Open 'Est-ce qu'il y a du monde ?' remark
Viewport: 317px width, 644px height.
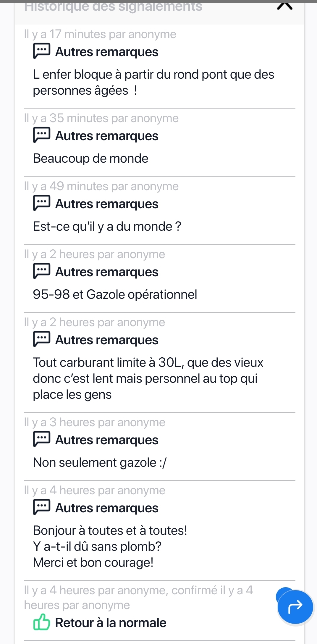tap(107, 227)
